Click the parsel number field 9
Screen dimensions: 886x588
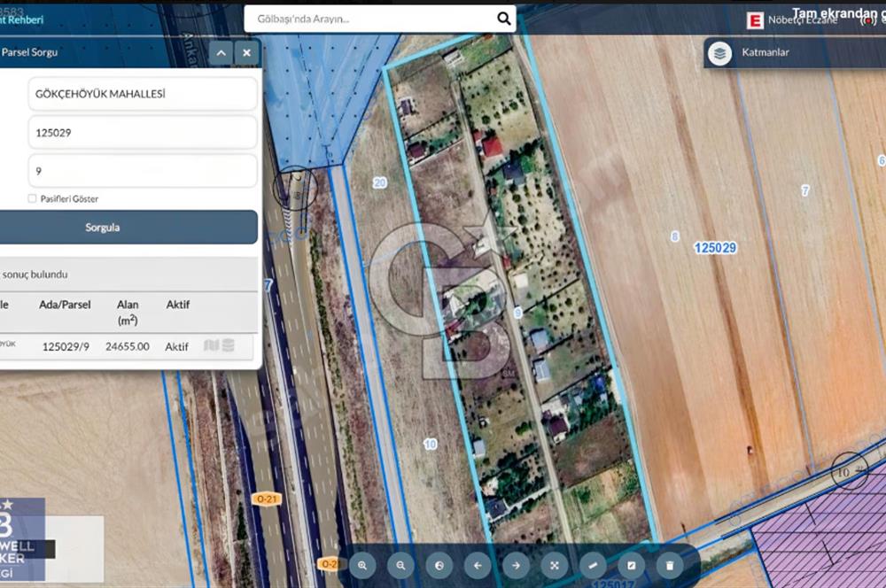(x=143, y=171)
